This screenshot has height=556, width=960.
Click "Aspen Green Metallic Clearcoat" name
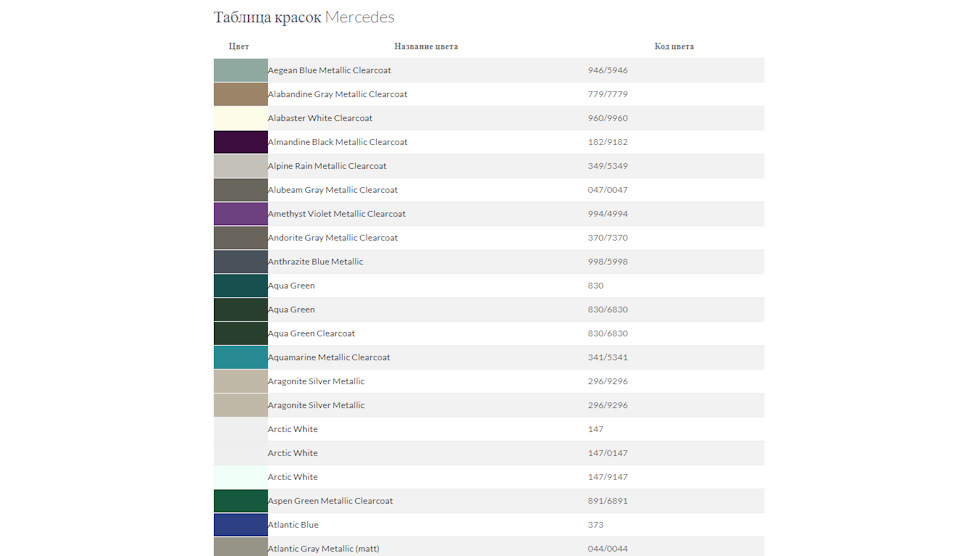pos(330,501)
